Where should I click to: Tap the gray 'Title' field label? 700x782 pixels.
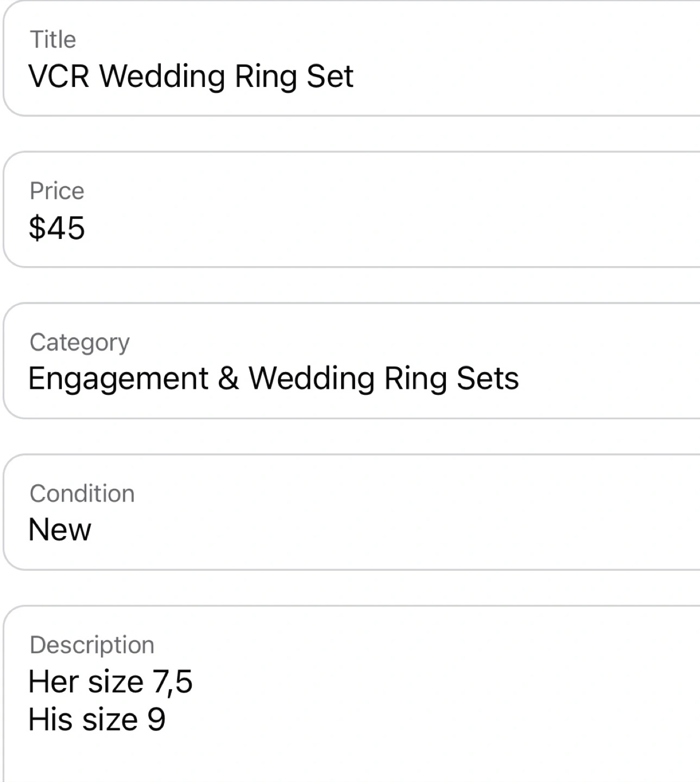[x=53, y=40]
